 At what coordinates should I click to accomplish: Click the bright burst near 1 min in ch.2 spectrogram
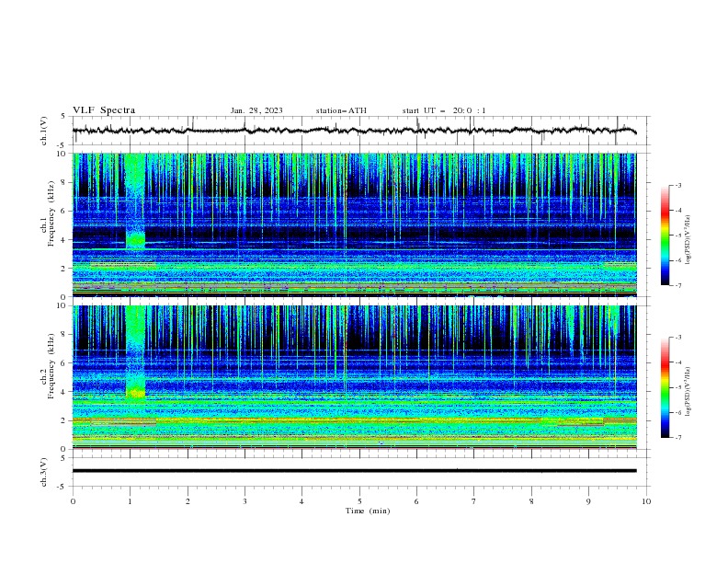click(135, 353)
